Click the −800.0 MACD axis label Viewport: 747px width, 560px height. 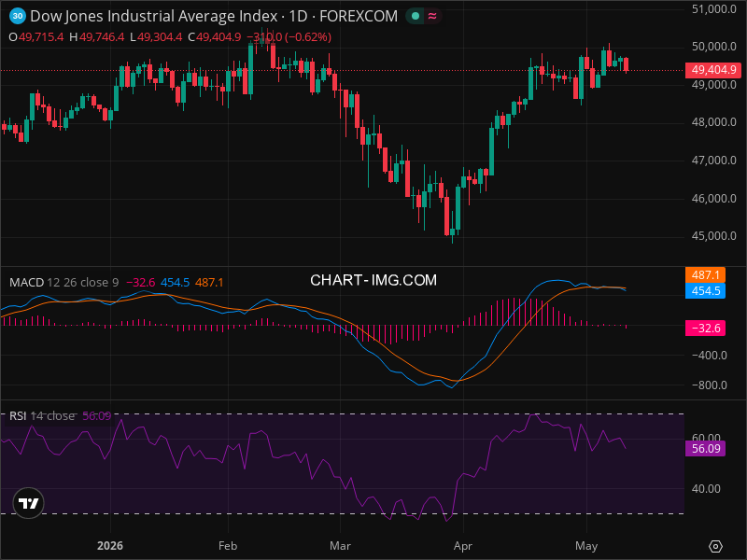(710, 385)
